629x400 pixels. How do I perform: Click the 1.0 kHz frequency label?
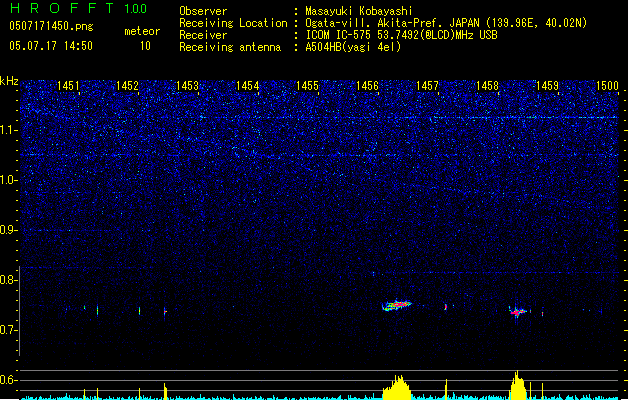(x=8, y=180)
